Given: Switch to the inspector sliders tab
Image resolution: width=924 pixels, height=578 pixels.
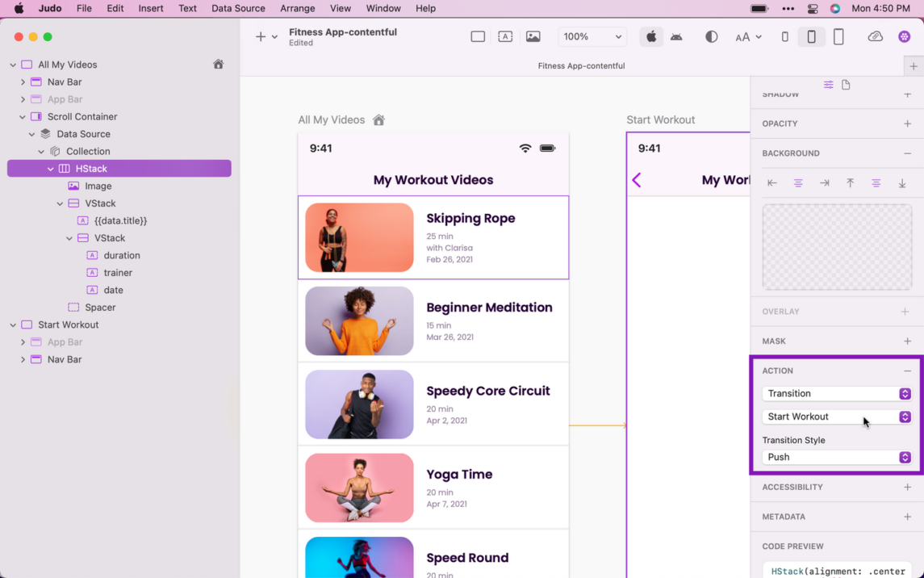Looking at the screenshot, I should pyautogui.click(x=828, y=85).
